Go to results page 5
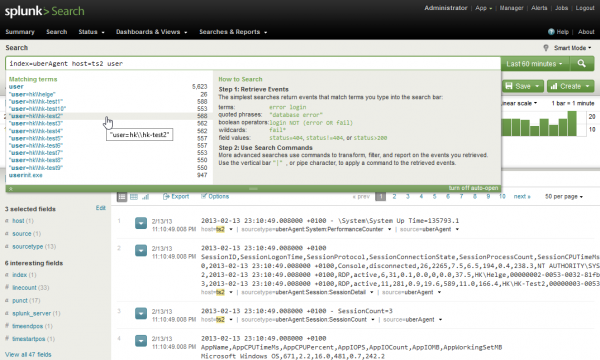Screen dimensions: 600x360 (x=434, y=197)
